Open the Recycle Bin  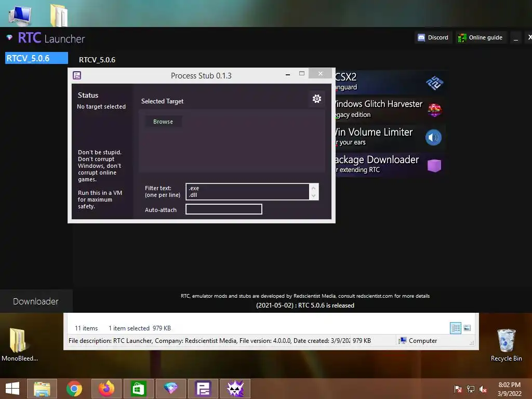point(506,344)
